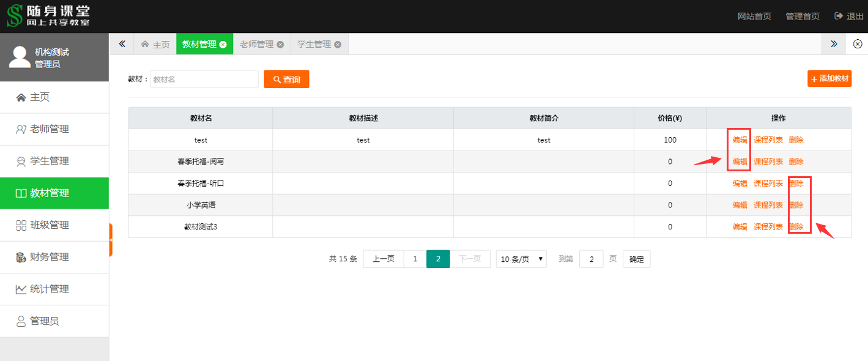
Task: Go to page 1 of pagination
Action: 415,259
